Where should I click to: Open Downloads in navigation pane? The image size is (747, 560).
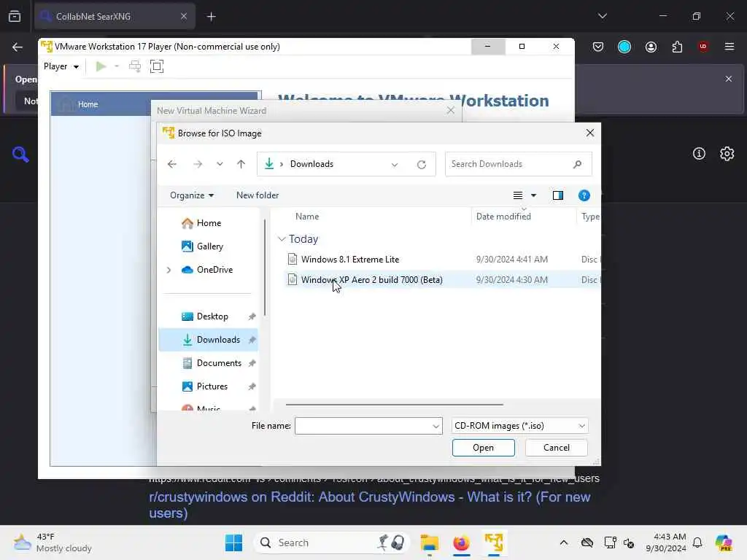tap(208, 340)
